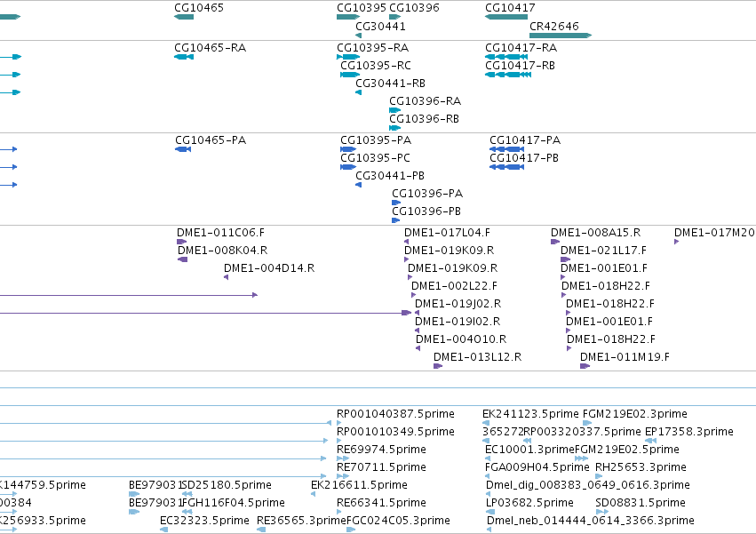Select the DME1-002L22.F clone label

click(x=454, y=286)
